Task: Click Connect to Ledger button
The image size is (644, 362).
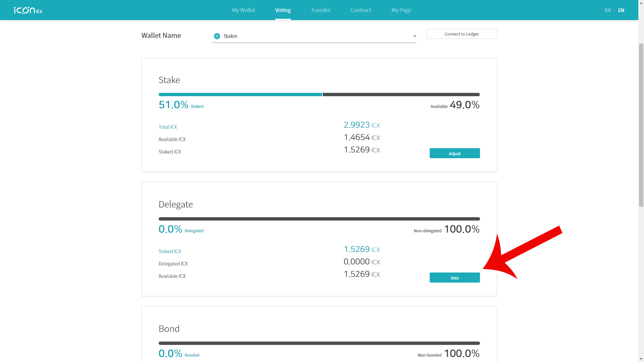Action: coord(462,34)
